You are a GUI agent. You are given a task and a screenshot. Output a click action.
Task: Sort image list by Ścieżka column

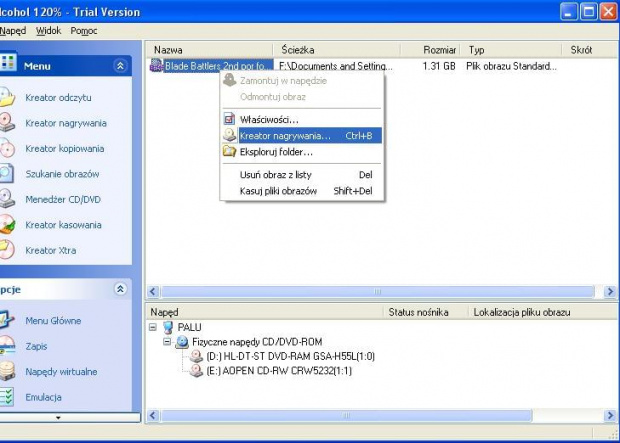[x=337, y=50]
